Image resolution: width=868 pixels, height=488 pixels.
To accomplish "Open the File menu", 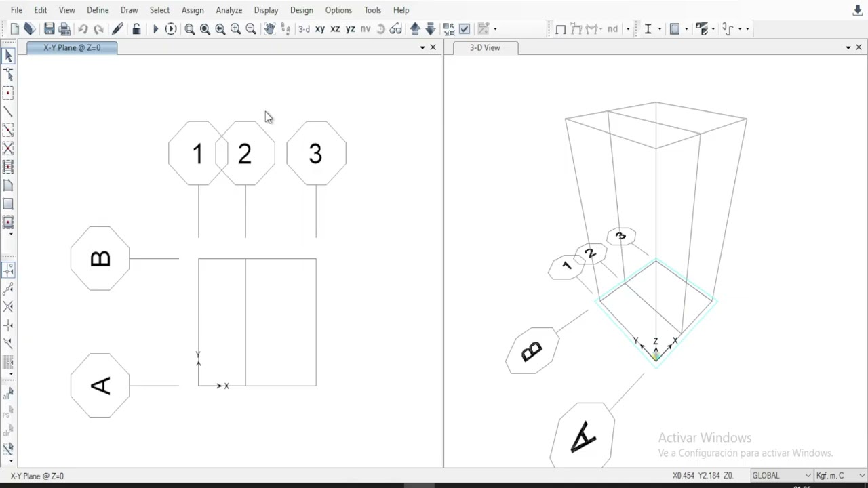I will pos(16,10).
